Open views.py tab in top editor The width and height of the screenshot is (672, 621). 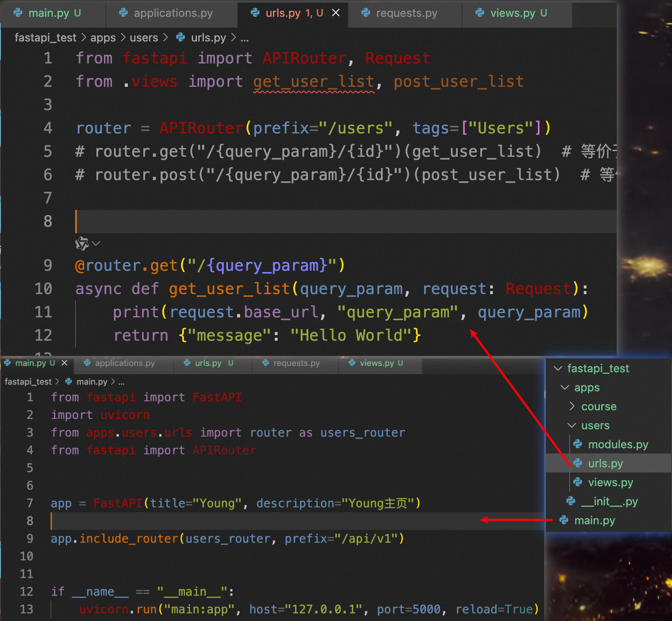517,13
